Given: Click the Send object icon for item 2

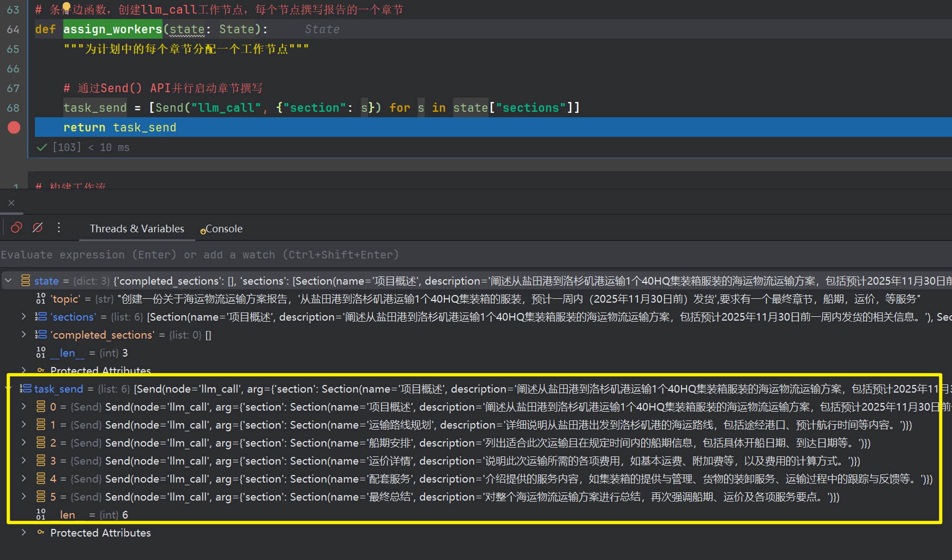Looking at the screenshot, I should coord(41,443).
